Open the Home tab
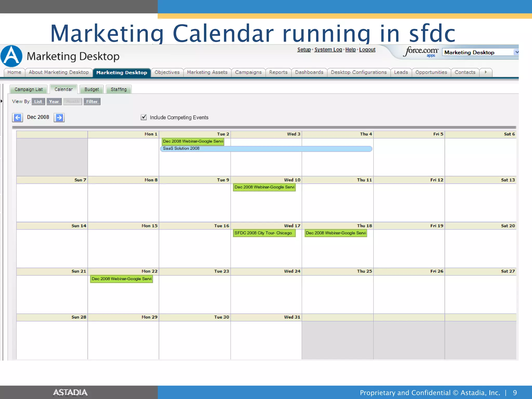This screenshot has width=532, height=399. [x=14, y=72]
